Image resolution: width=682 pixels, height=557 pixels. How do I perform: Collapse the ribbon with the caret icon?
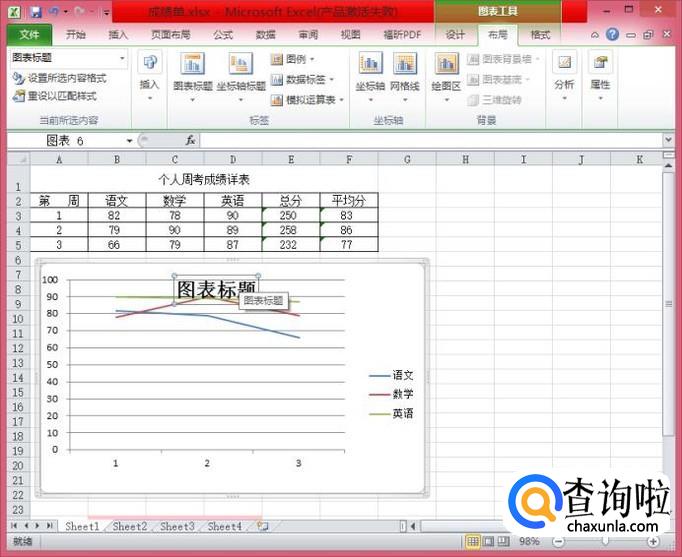[595, 35]
